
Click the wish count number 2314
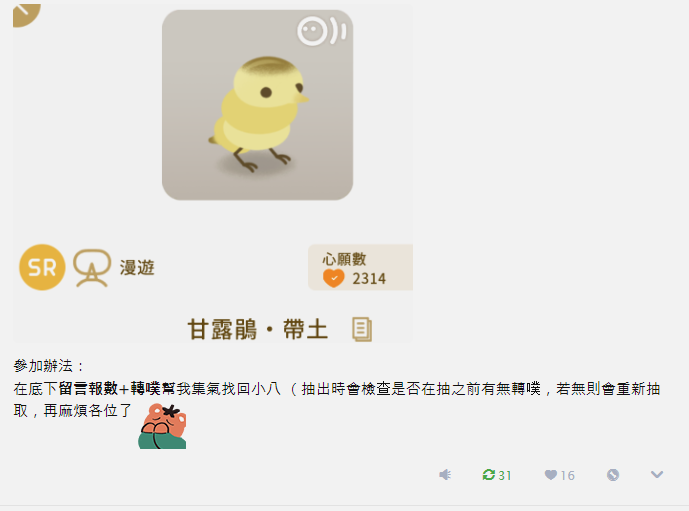pyautogui.click(x=369, y=279)
